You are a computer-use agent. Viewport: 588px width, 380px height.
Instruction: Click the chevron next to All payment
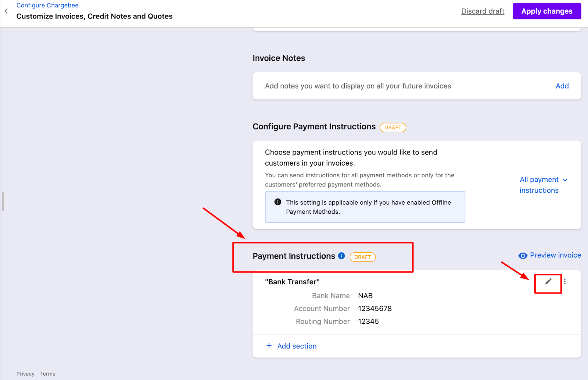(565, 180)
